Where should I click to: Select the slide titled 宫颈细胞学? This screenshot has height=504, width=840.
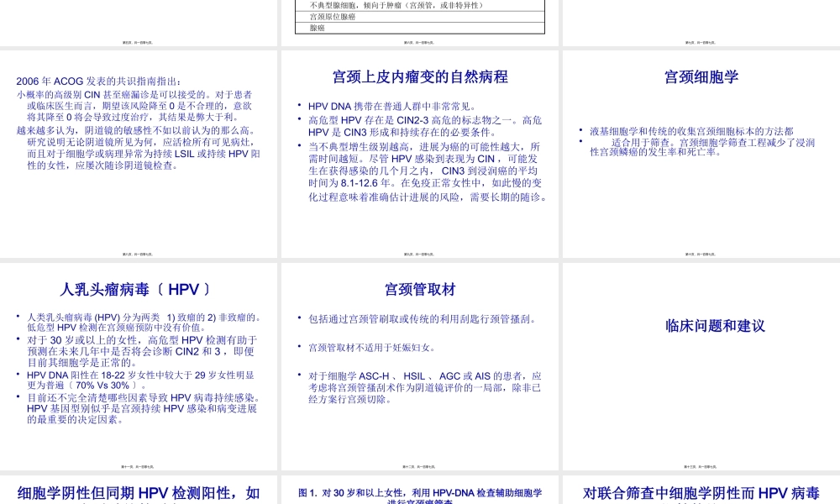click(x=700, y=76)
